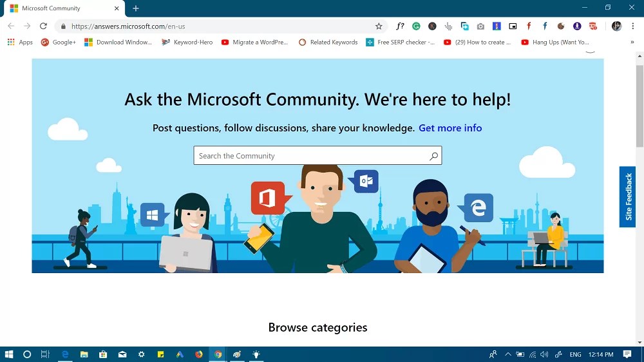644x362 pixels.
Task: Click the browser Back arrow
Action: [x=11, y=26]
